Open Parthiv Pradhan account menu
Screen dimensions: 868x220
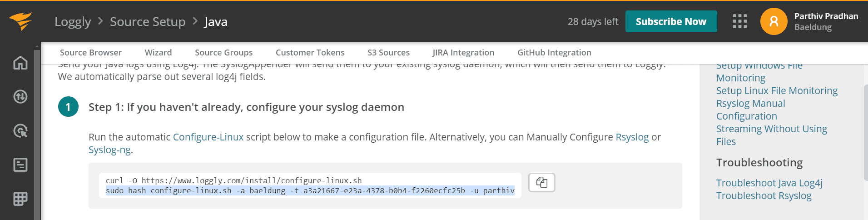point(826,21)
